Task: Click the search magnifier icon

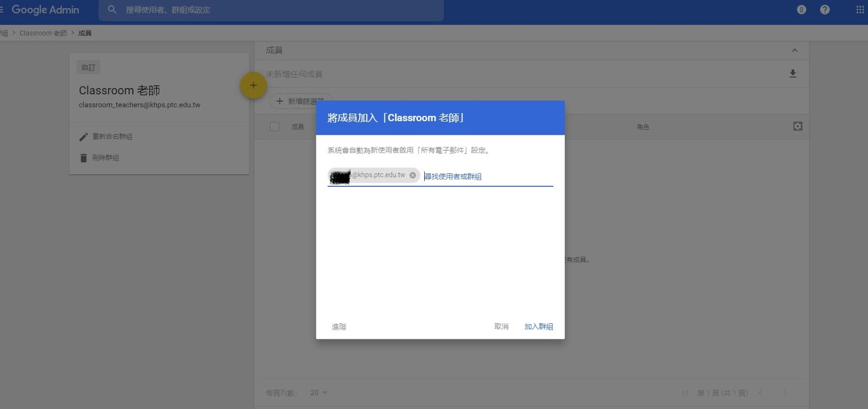Action: [x=112, y=9]
